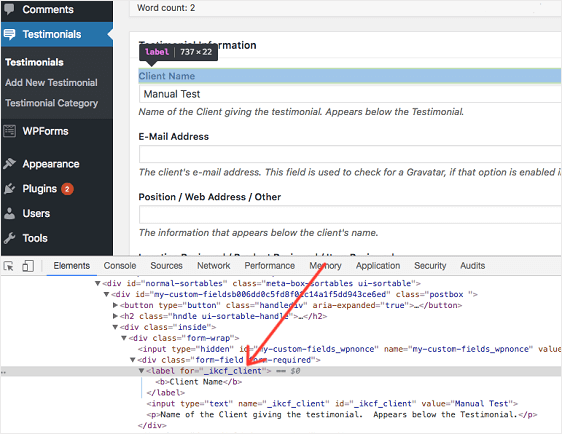Click the Tools wrench icon

coord(9,238)
